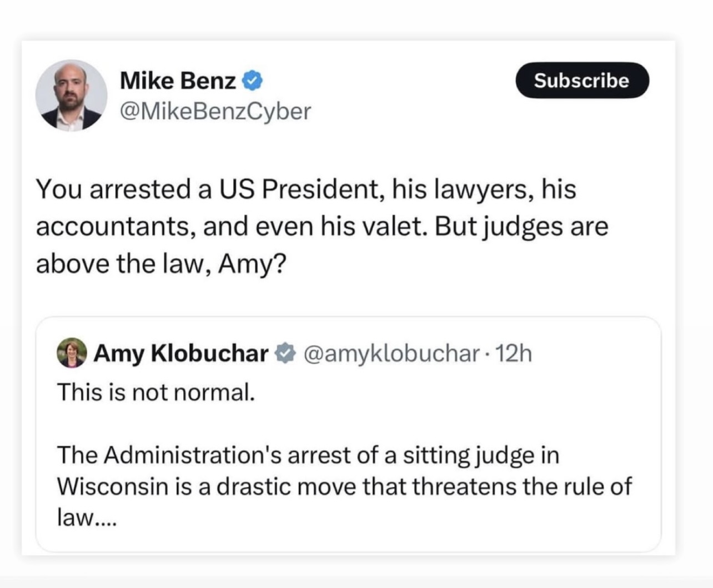The image size is (713, 588).
Task: Expand the truncated "law...." ending
Action: [x=87, y=517]
